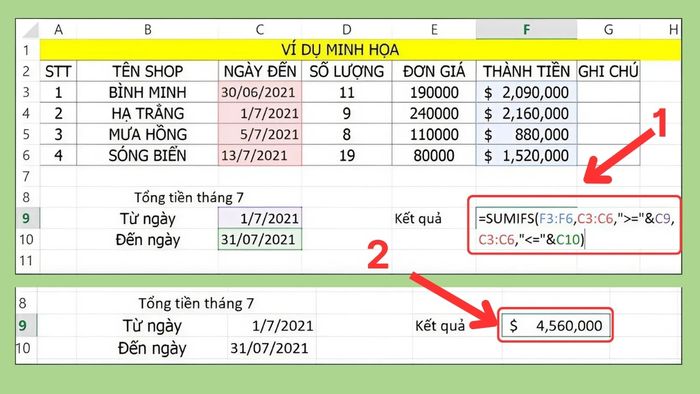Screen dimensions: 700x394
Task: Click inside the SUMIFS formula cell
Action: coord(574,229)
